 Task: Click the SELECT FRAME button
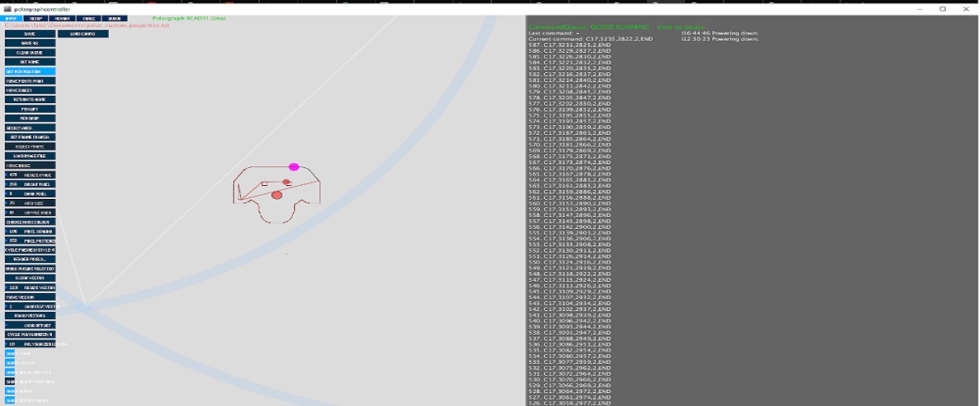click(x=30, y=146)
